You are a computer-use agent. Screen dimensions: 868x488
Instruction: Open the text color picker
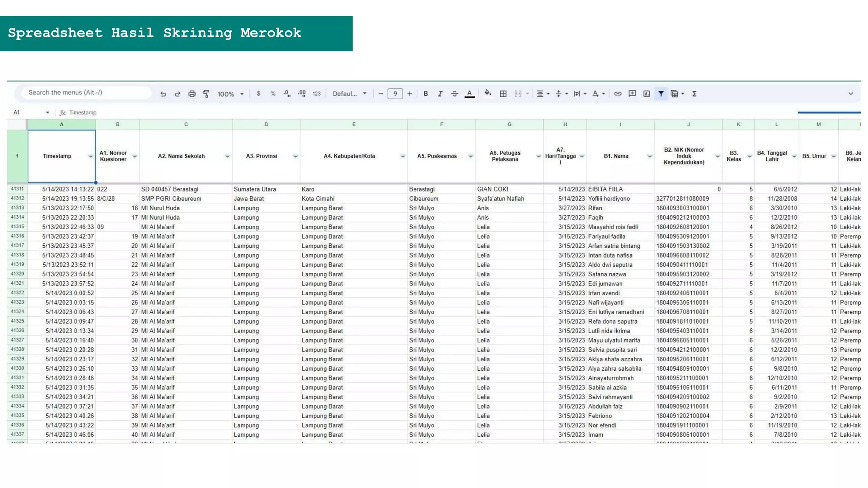point(469,94)
